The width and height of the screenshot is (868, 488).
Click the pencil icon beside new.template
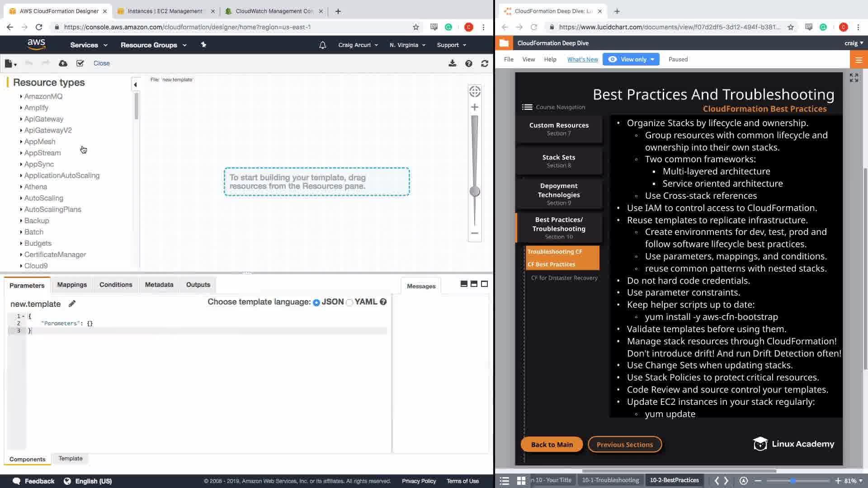pos(72,304)
